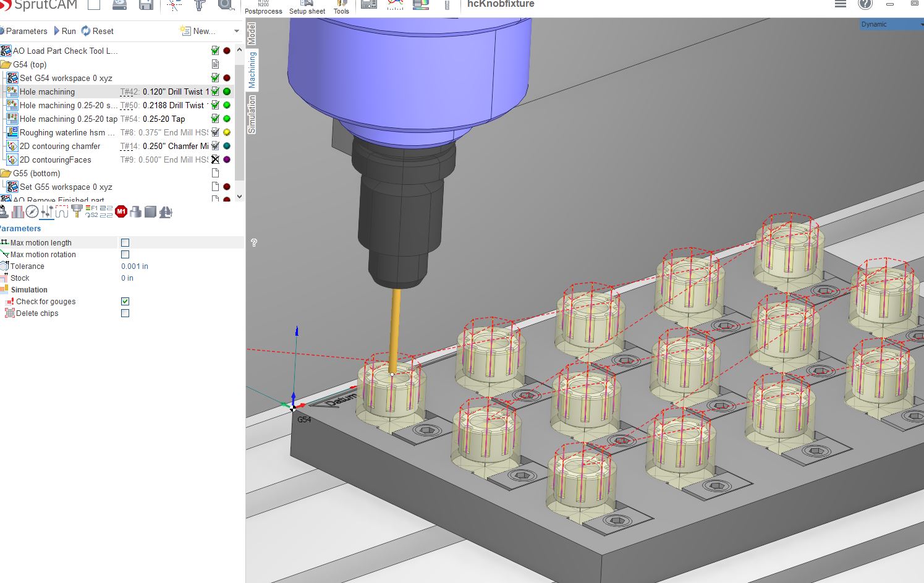Click the G54 coordinate origin in viewport
This screenshot has width=924, height=583.
point(294,407)
